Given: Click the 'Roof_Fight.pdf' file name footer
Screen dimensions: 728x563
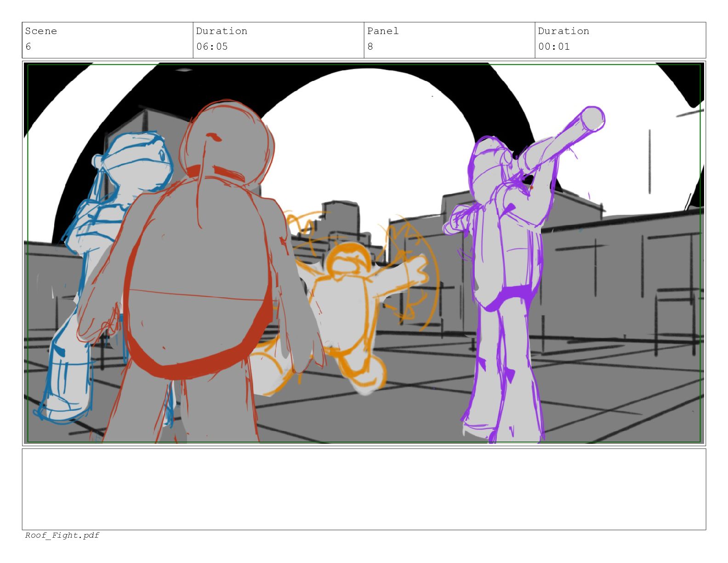Looking at the screenshot, I should point(62,535).
